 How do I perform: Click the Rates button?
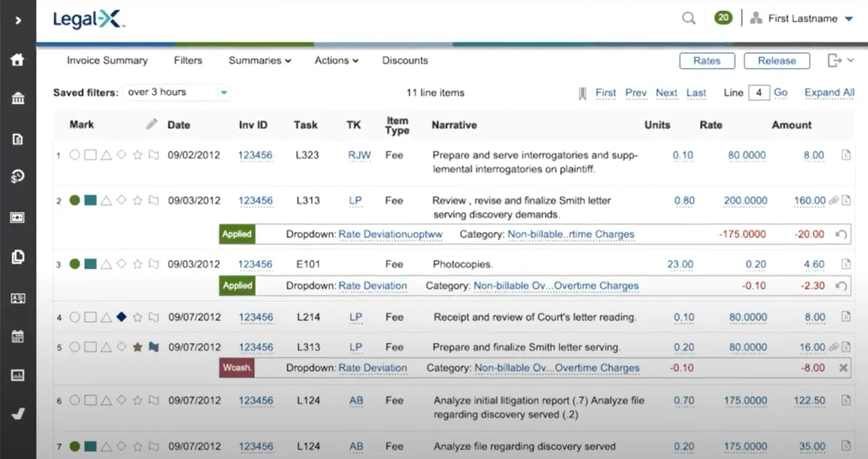click(707, 61)
